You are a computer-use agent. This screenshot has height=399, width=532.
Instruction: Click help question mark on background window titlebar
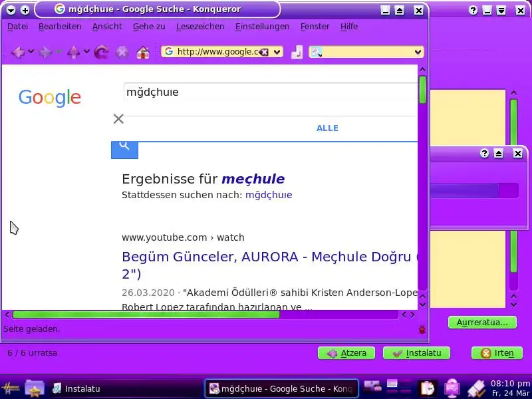[x=473, y=11]
